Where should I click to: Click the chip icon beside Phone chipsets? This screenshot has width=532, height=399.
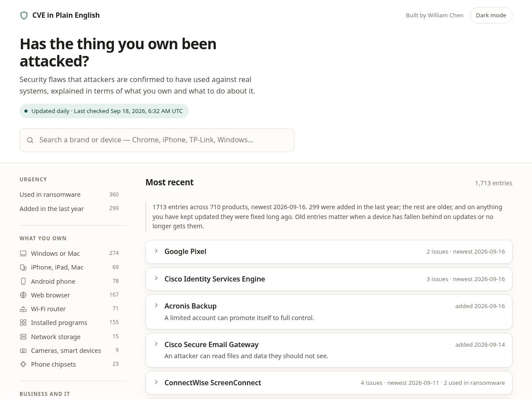click(23, 364)
